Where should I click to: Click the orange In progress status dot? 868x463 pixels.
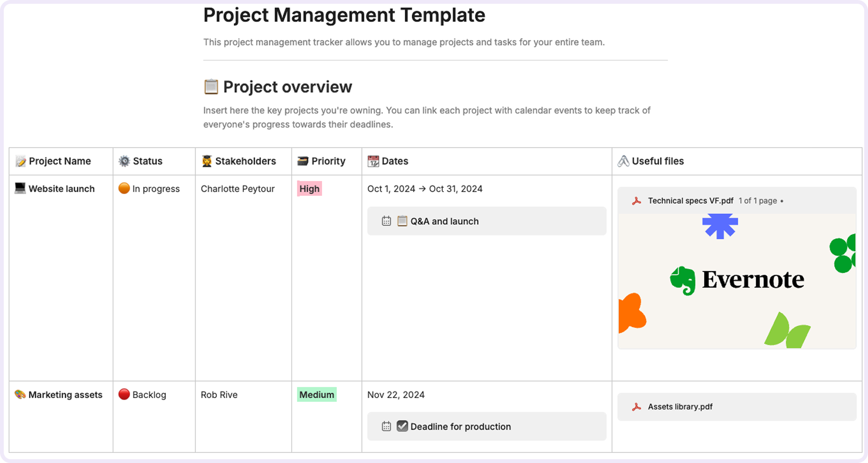point(124,188)
